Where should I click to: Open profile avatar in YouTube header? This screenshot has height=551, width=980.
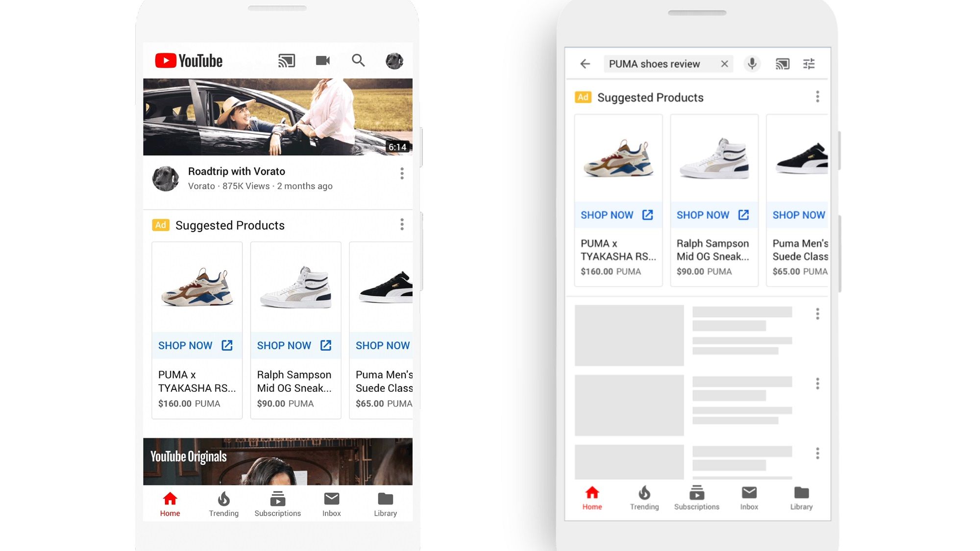coord(394,61)
